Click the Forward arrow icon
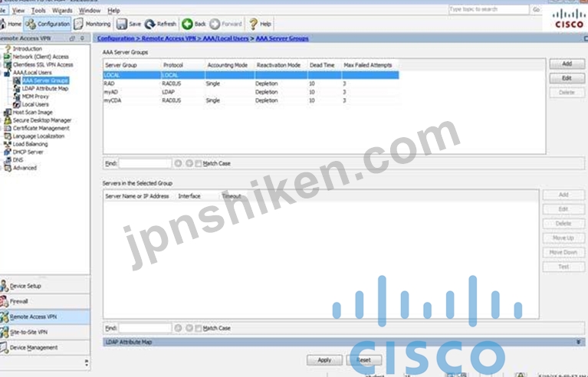This screenshot has height=377, width=588. 215,24
